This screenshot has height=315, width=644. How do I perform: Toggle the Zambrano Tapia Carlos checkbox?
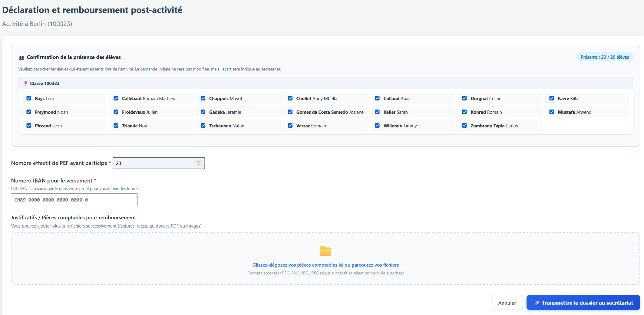464,126
